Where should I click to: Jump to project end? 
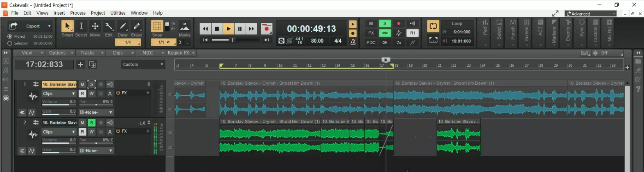pyautogui.click(x=267, y=40)
